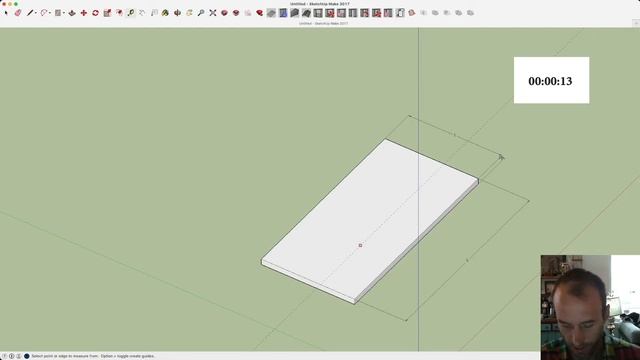Expand the Arc tool dropdown arrow
640x360 pixels.
click(x=50, y=13)
